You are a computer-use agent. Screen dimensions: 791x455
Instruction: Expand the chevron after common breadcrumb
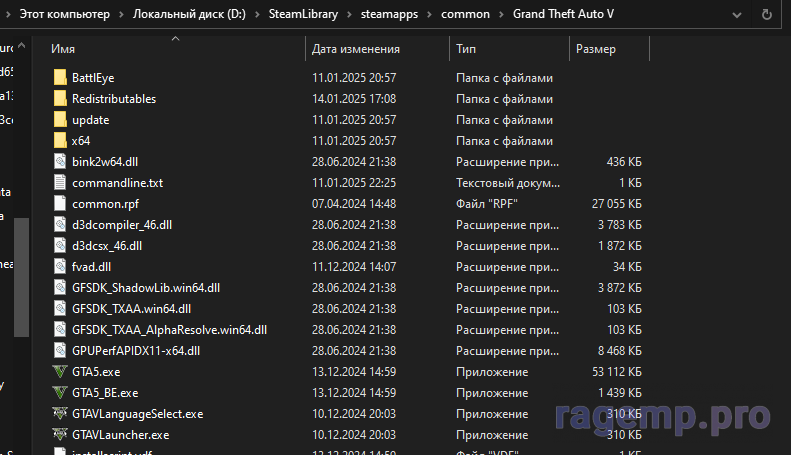point(501,15)
